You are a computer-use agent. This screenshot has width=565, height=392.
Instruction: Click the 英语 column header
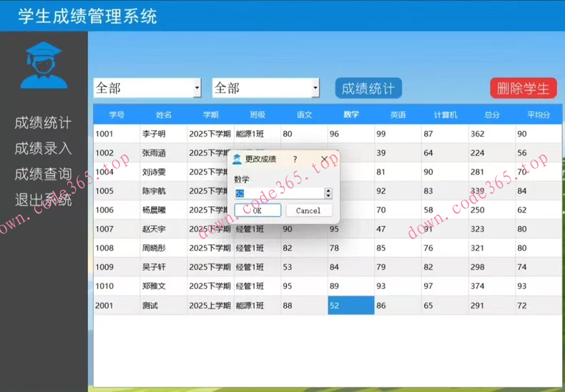coord(398,115)
